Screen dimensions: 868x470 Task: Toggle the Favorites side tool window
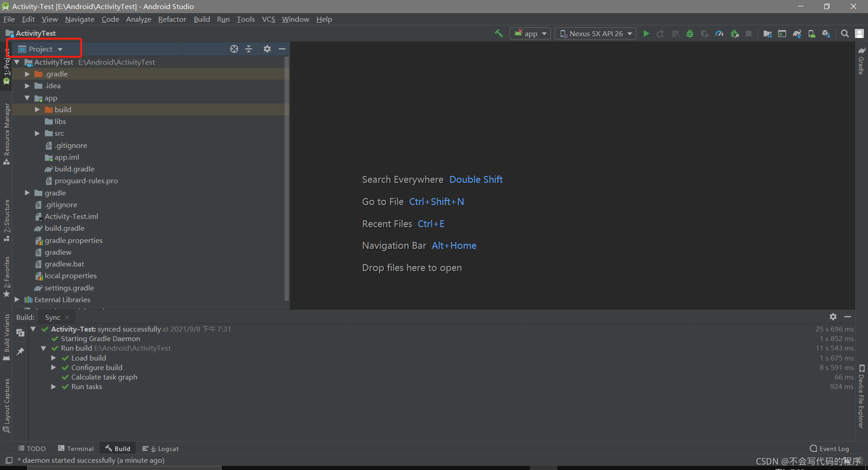[x=6, y=276]
